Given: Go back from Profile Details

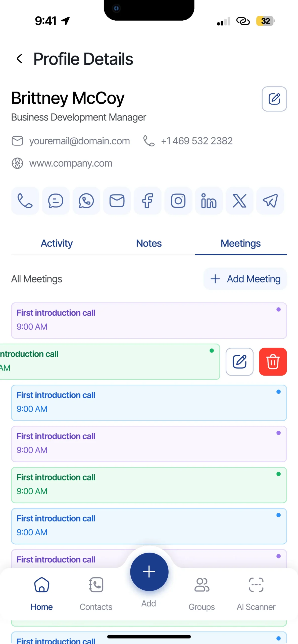Looking at the screenshot, I should pyautogui.click(x=20, y=59).
